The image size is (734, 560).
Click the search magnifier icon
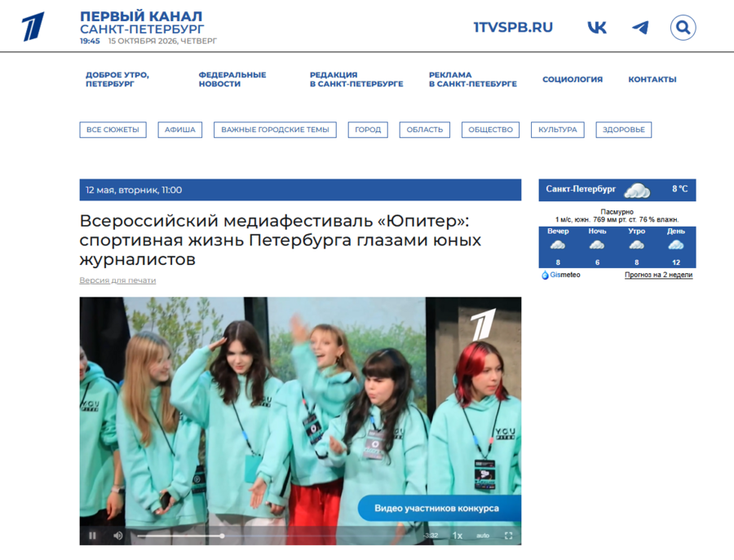coord(683,28)
